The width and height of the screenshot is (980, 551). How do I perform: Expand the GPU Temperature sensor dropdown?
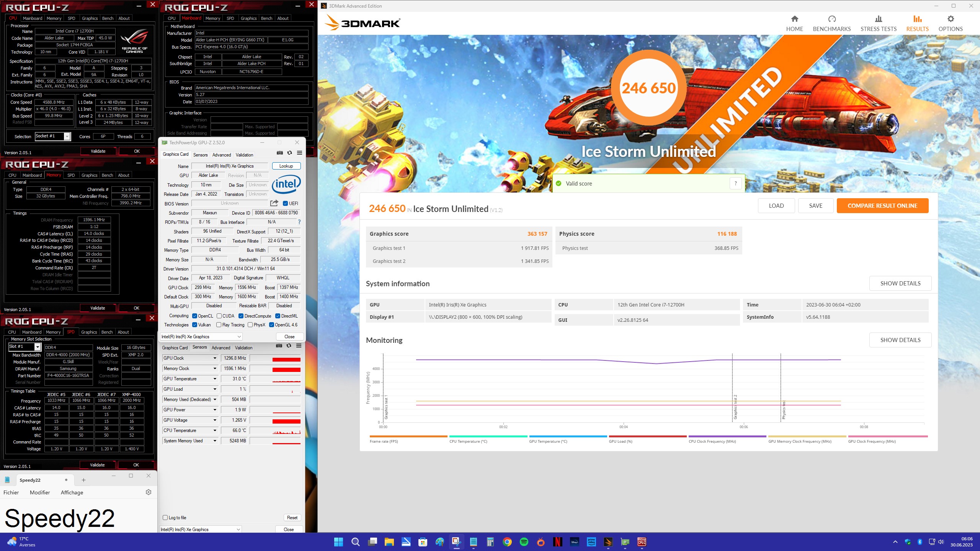pos(215,379)
